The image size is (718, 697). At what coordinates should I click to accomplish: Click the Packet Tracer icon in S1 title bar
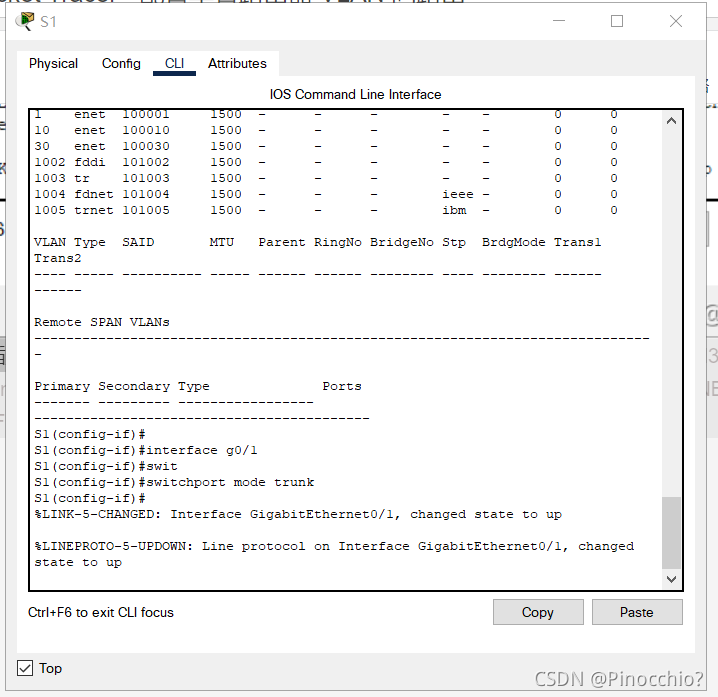point(25,21)
